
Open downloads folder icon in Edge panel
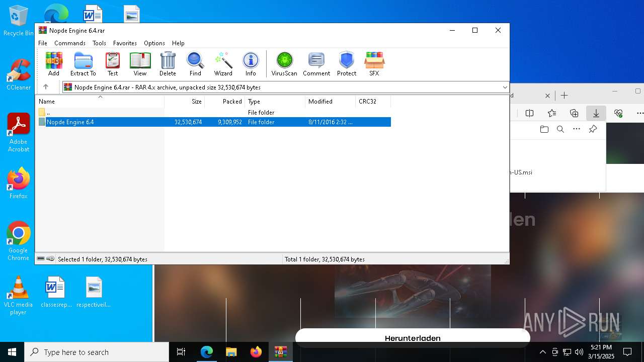(x=544, y=129)
